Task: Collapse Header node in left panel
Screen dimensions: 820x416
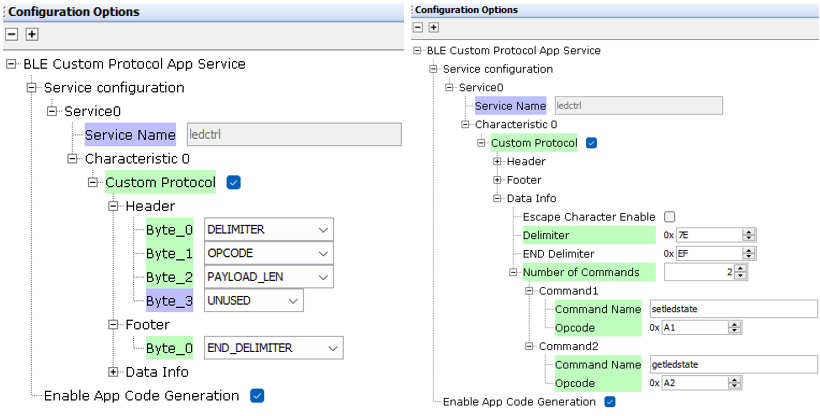Action: point(113,206)
